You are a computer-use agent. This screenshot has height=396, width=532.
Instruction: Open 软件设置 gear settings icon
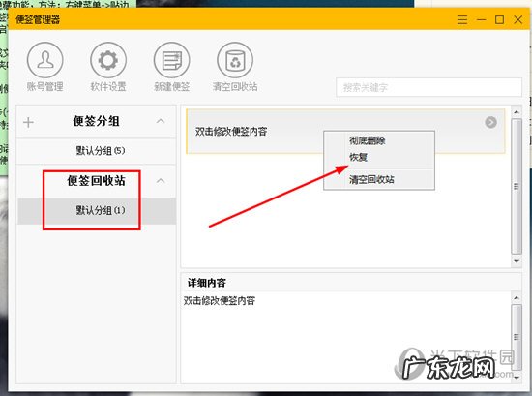[x=108, y=60]
